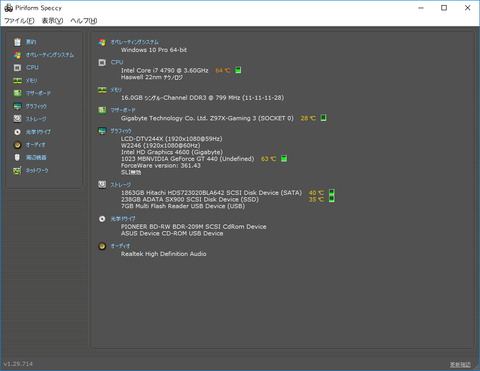Click the CPU temperature value 64 ℃

pyautogui.click(x=223, y=70)
